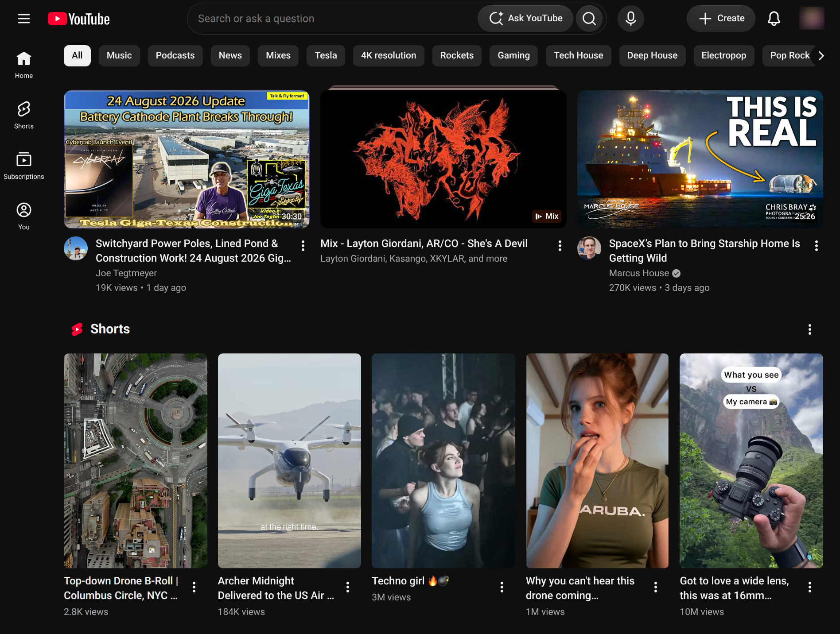Open the ARUBA shirt short thumbnail

[597, 460]
